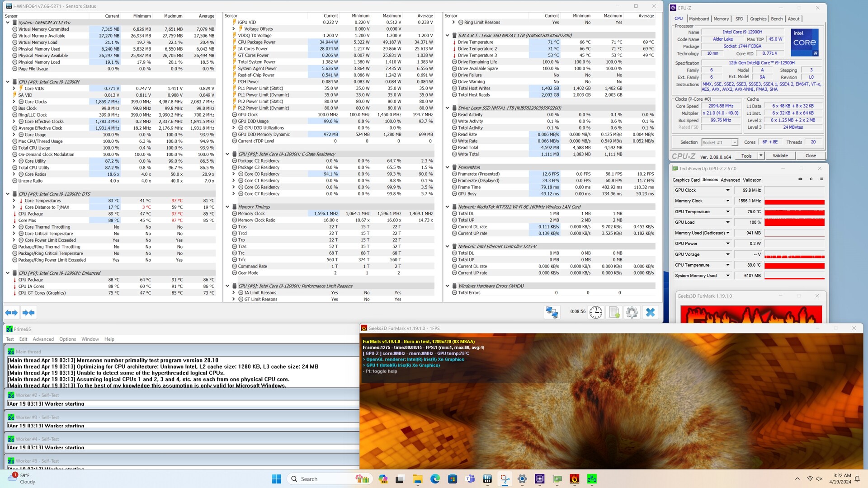
Task: Click the CPU-Z Validate button
Action: tap(780, 155)
